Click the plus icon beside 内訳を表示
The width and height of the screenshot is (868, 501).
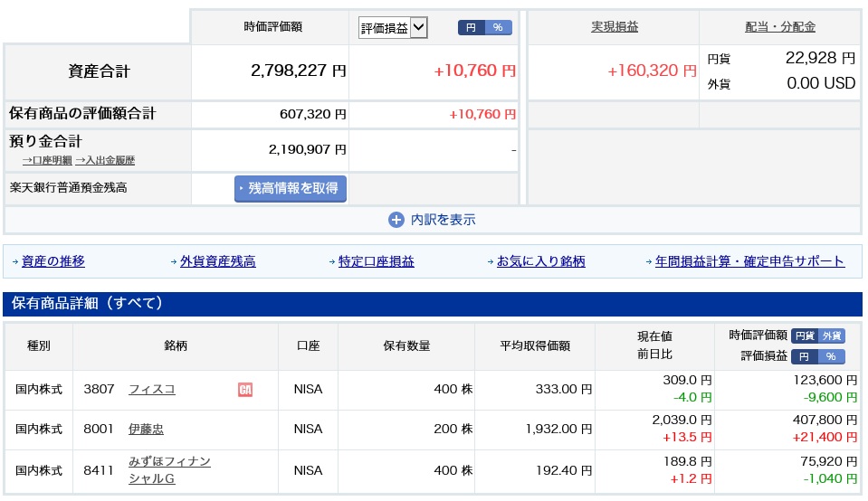396,220
